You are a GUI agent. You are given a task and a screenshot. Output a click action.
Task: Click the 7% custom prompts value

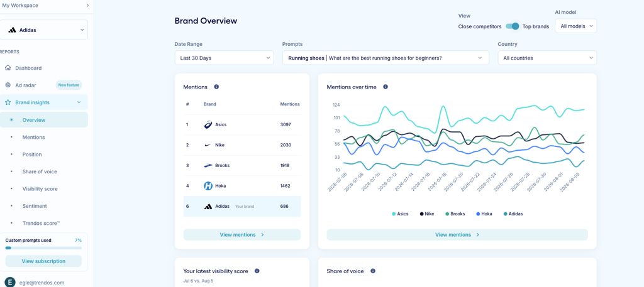coord(78,241)
